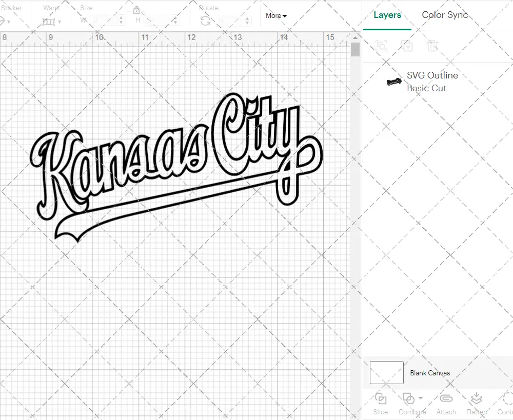Expand the More dropdown menu
Image resolution: width=513 pixels, height=420 pixels.
coord(276,15)
